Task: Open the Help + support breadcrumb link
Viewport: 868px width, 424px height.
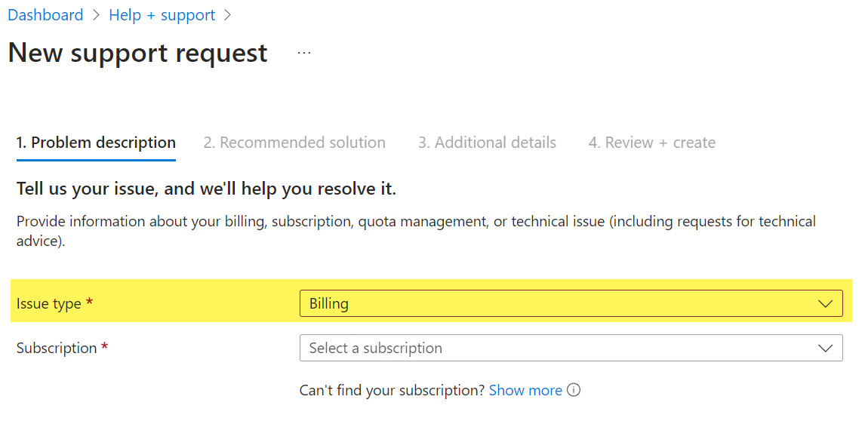Action: click(x=162, y=15)
